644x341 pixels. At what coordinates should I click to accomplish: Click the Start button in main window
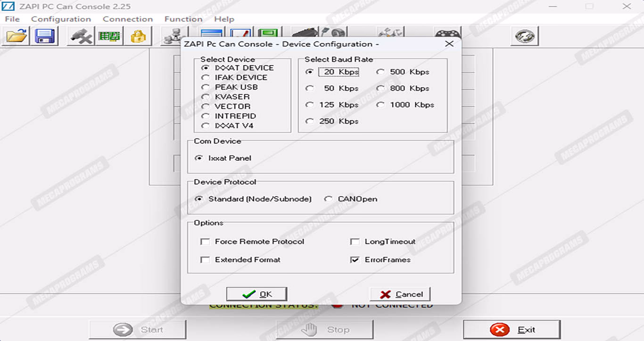click(138, 330)
